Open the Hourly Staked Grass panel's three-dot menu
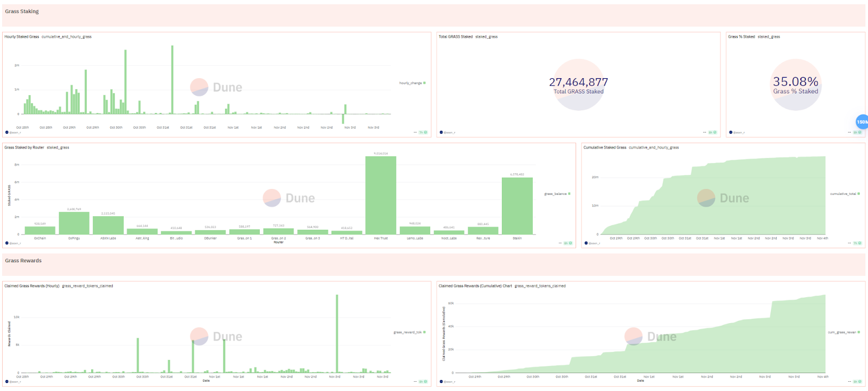868x391 pixels. 415,132
